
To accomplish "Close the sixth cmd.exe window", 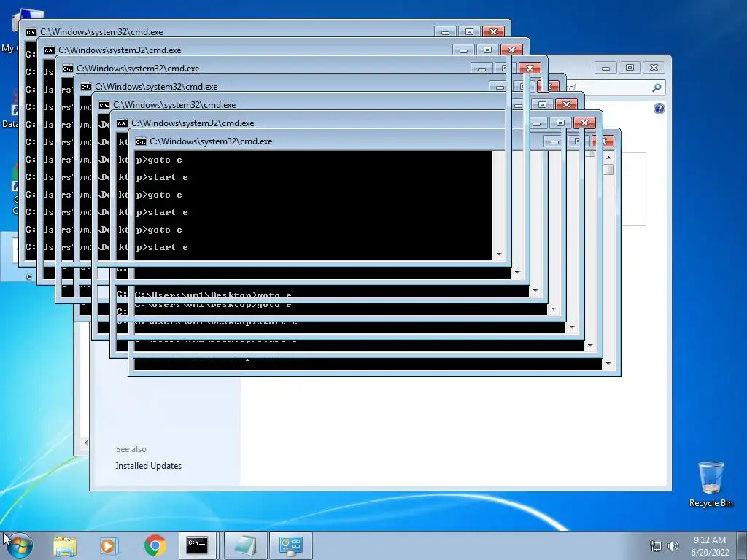I will (584, 122).
